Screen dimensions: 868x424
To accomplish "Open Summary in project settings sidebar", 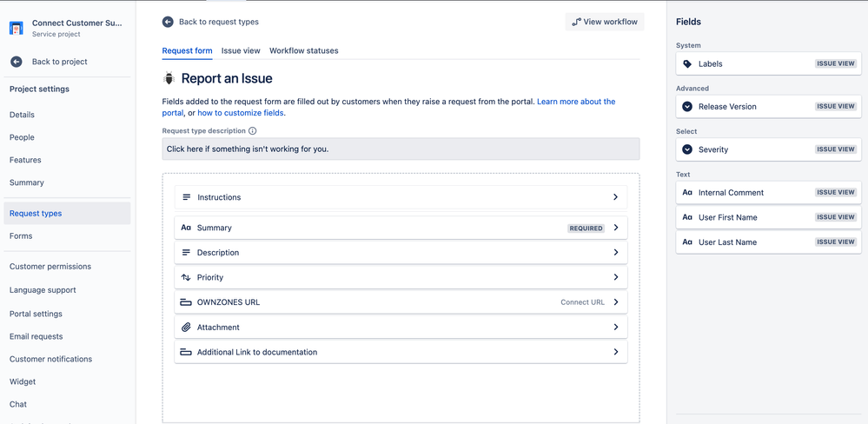I will 27,182.
